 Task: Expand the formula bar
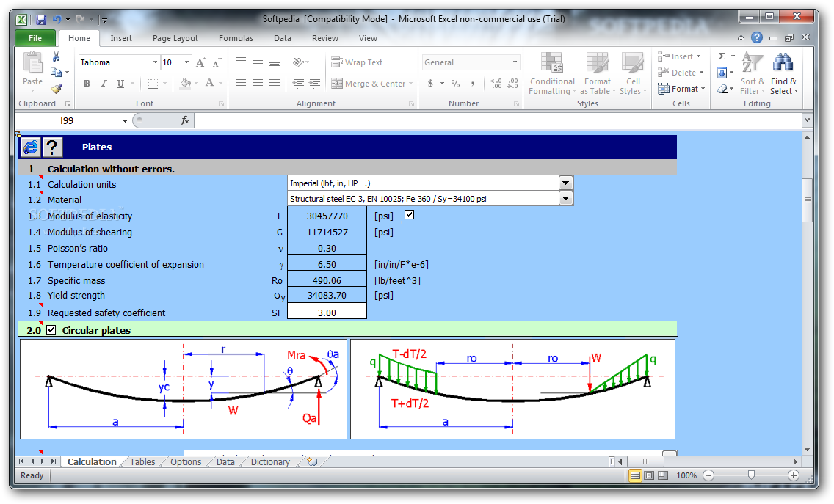pos(807,120)
